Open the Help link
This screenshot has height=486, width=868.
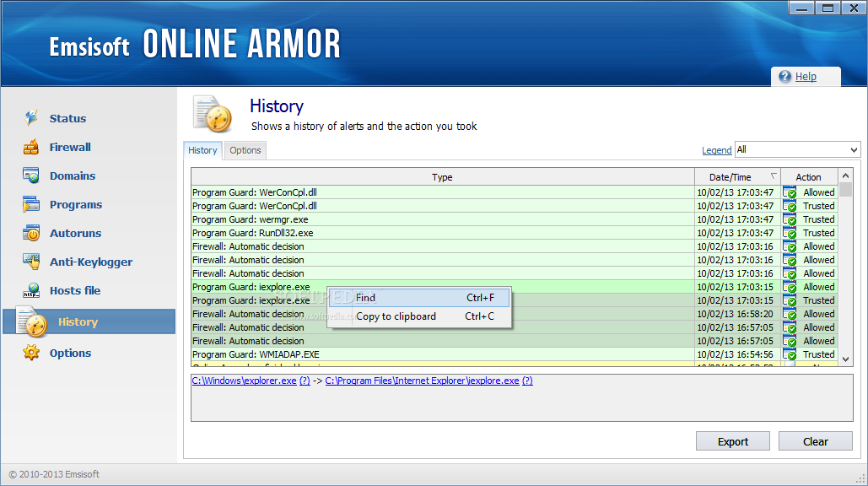coord(806,77)
